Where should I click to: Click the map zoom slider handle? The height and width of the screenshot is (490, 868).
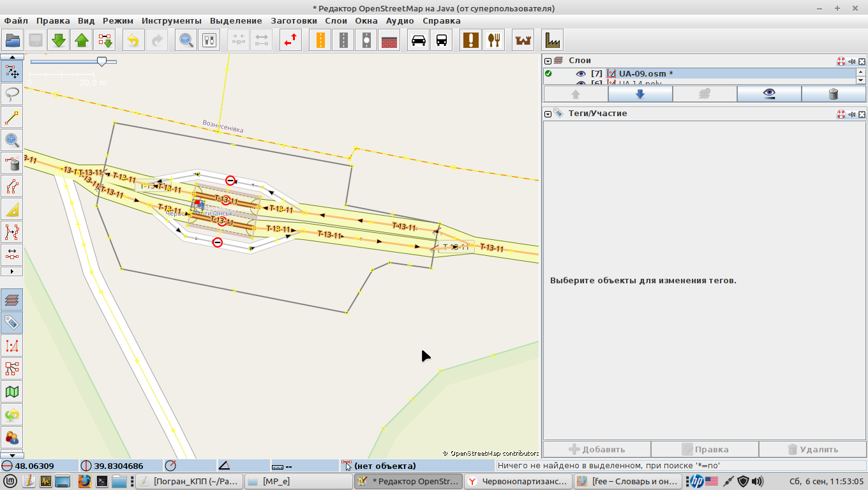pyautogui.click(x=101, y=61)
